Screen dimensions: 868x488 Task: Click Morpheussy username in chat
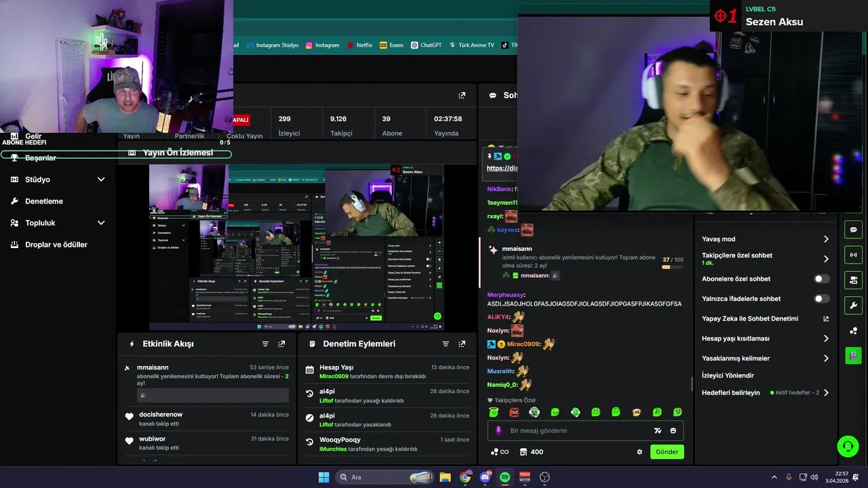point(505,295)
